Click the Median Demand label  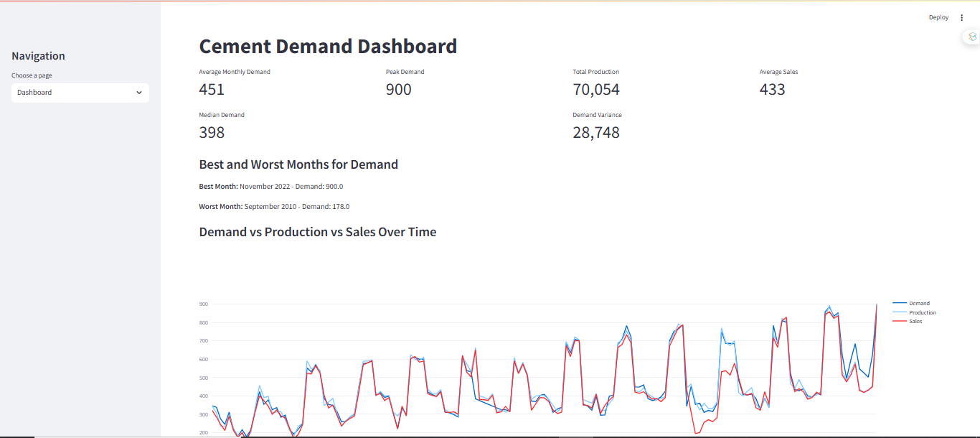point(222,115)
